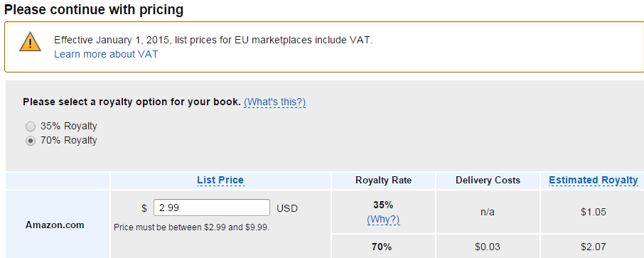The width and height of the screenshot is (644, 258).
Task: Click the Delivery Costs column header
Action: tap(488, 181)
